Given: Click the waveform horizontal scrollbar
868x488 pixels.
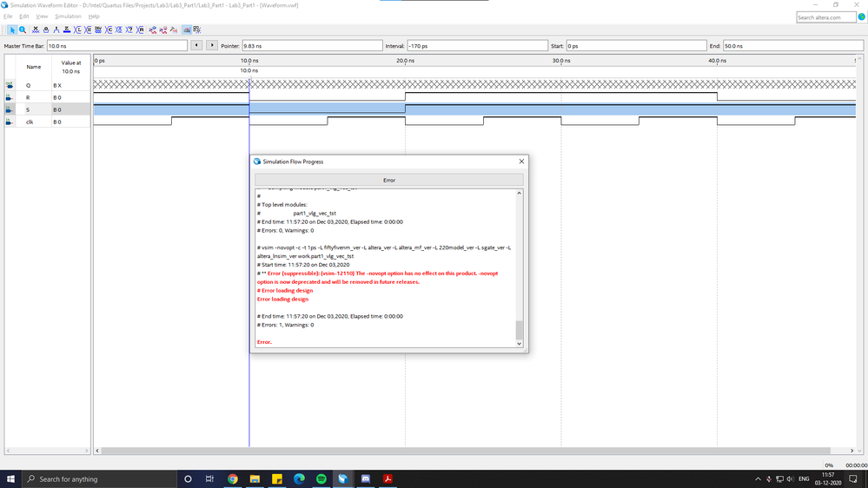Looking at the screenshot, I should pos(465,451).
